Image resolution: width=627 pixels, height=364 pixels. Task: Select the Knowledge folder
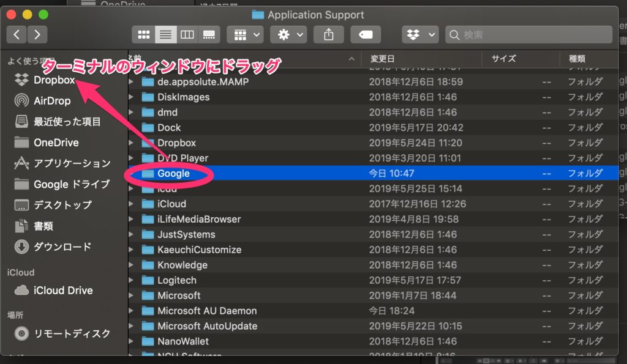click(x=374, y=265)
